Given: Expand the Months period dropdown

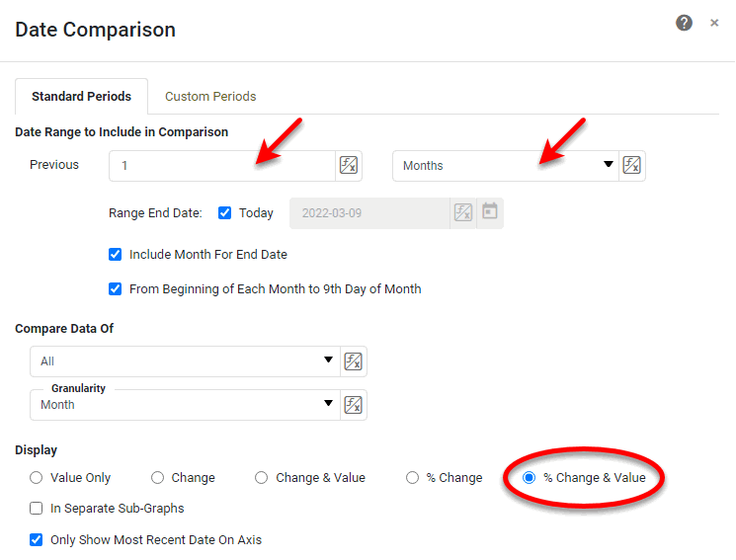Looking at the screenshot, I should coord(505,166).
